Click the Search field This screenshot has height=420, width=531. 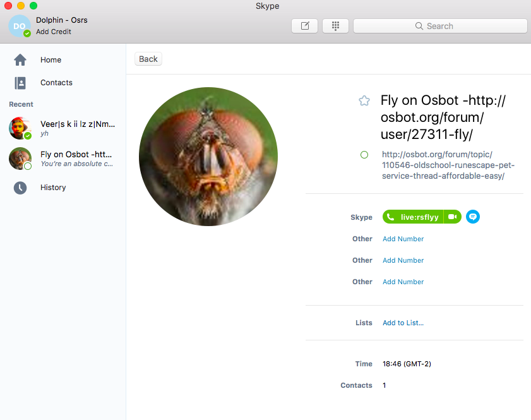pyautogui.click(x=440, y=26)
